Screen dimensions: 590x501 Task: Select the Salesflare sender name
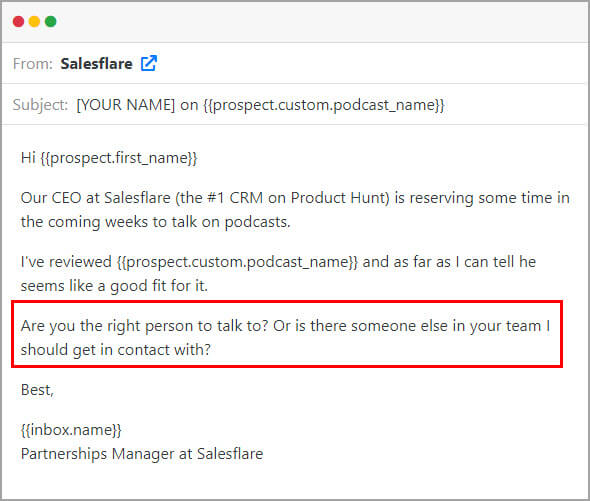coord(96,64)
